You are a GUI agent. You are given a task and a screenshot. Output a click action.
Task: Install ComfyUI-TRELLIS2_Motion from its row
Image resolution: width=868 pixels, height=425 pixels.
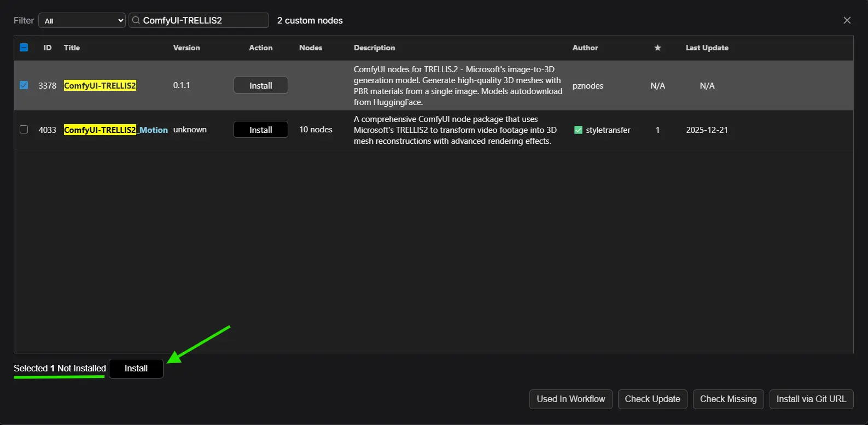(x=260, y=130)
